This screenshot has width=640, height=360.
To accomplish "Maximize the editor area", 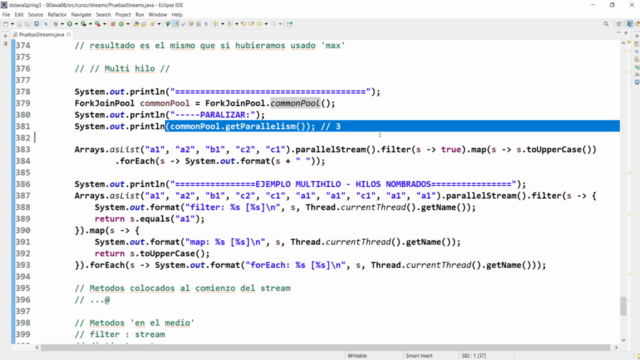I will [626, 33].
